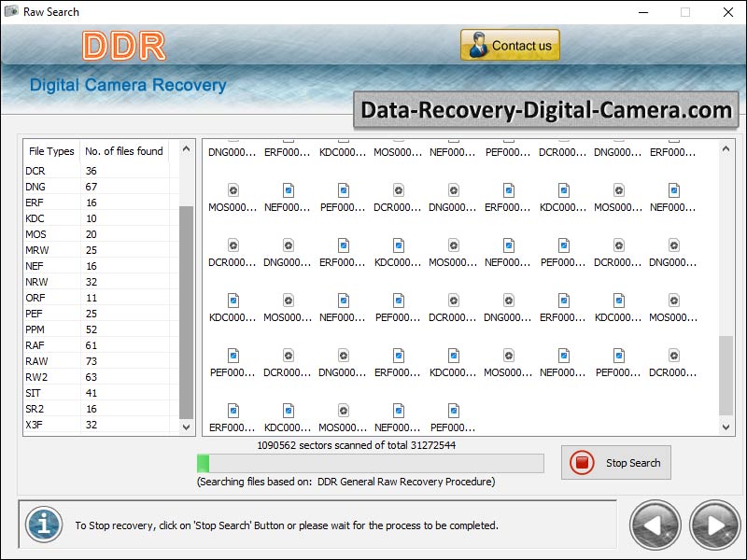Select the ERF000 file icon in bottom row

tap(233, 411)
